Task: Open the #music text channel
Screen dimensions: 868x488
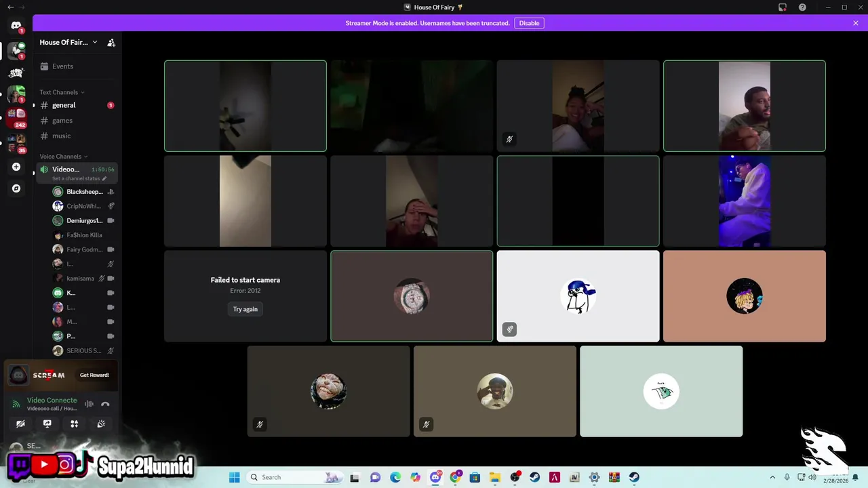Action: pos(76,136)
